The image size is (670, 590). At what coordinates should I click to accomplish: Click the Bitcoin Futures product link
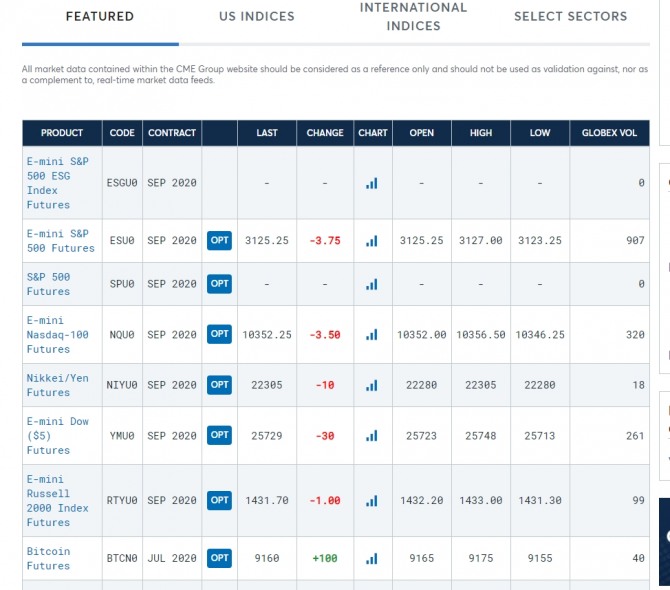tap(48, 558)
